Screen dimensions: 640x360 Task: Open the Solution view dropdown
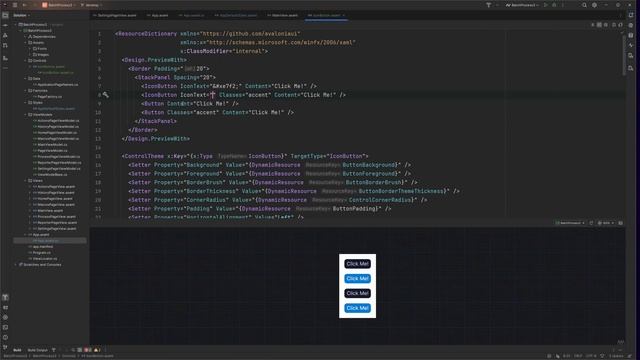click(x=22, y=16)
